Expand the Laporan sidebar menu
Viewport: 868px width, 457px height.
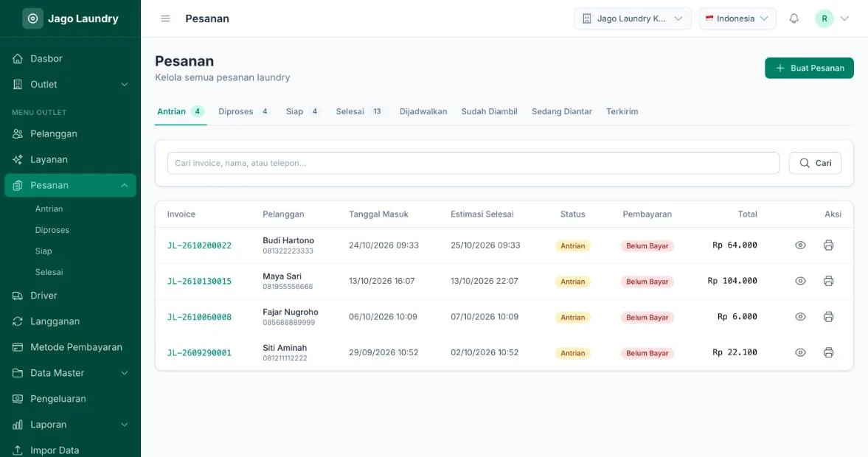(x=70, y=425)
